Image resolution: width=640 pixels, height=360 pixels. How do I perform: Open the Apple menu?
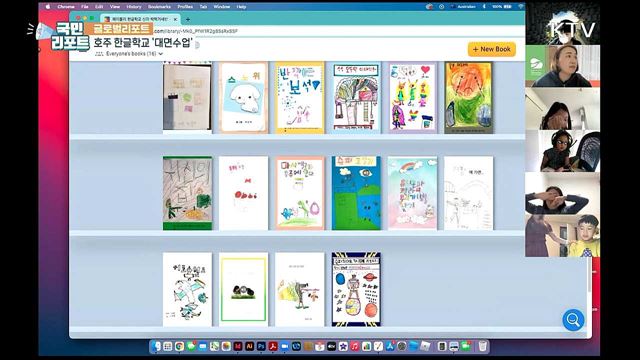tap(48, 7)
